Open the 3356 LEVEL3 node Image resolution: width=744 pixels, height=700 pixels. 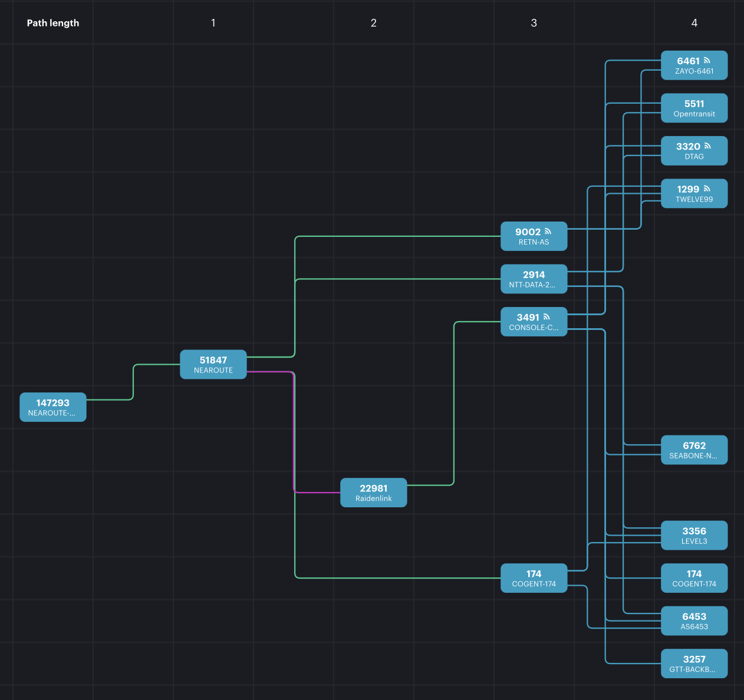pyautogui.click(x=694, y=536)
